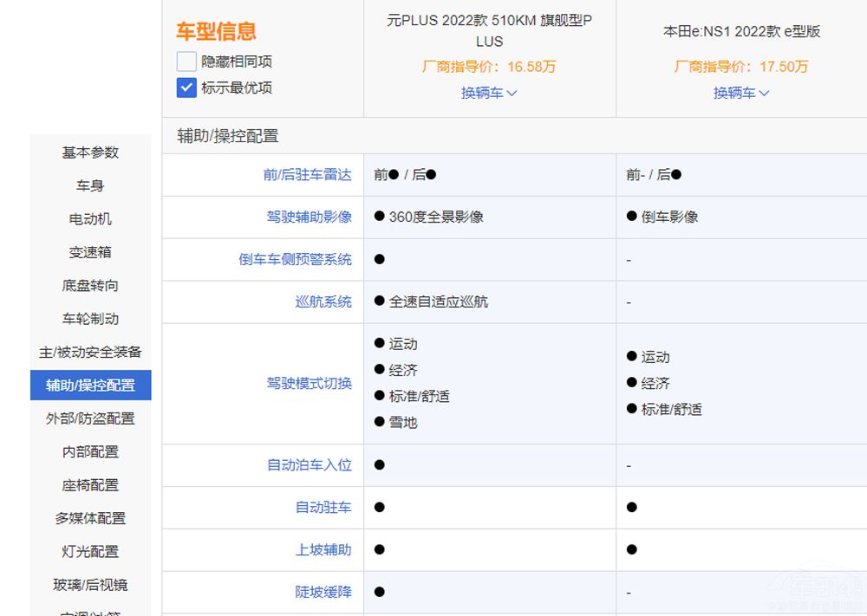
Task: Check the 隐藏相同项 checkbox
Action: 186,62
